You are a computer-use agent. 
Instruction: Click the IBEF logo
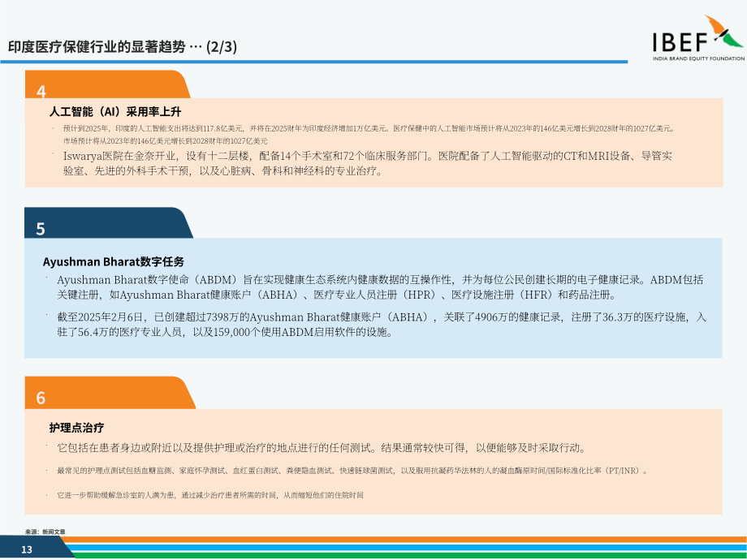[698, 38]
